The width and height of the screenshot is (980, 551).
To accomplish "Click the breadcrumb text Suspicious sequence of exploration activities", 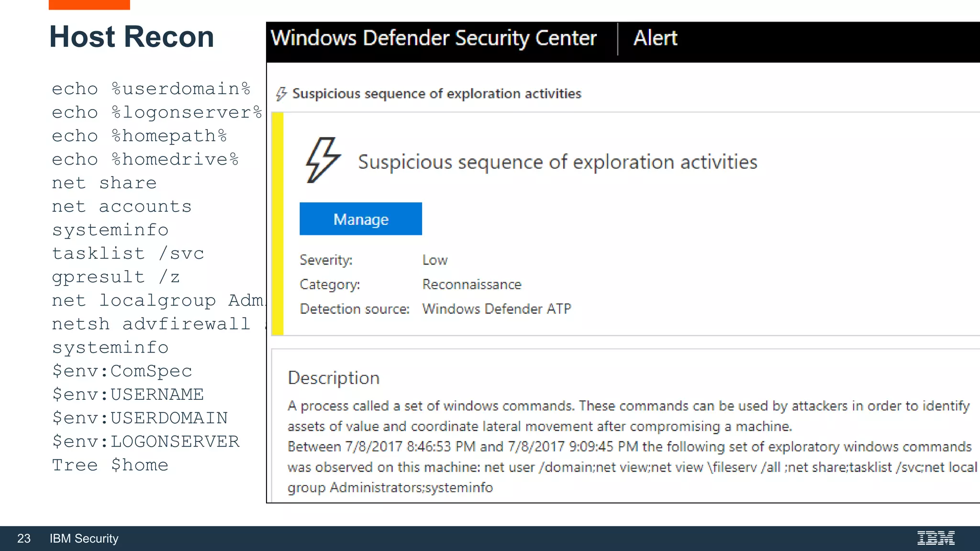I will [x=437, y=93].
